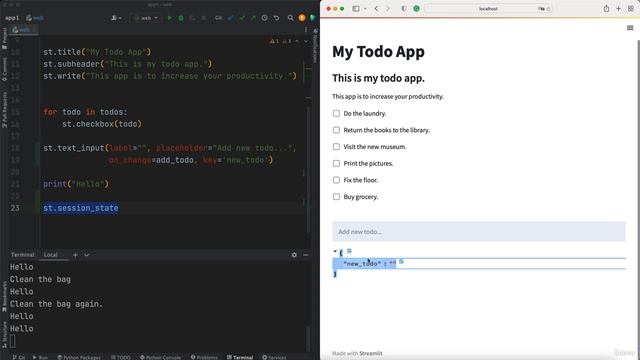This screenshot has width=640, height=360.
Task: Go to the next highlighted problem arrow
Action: coord(306,41)
